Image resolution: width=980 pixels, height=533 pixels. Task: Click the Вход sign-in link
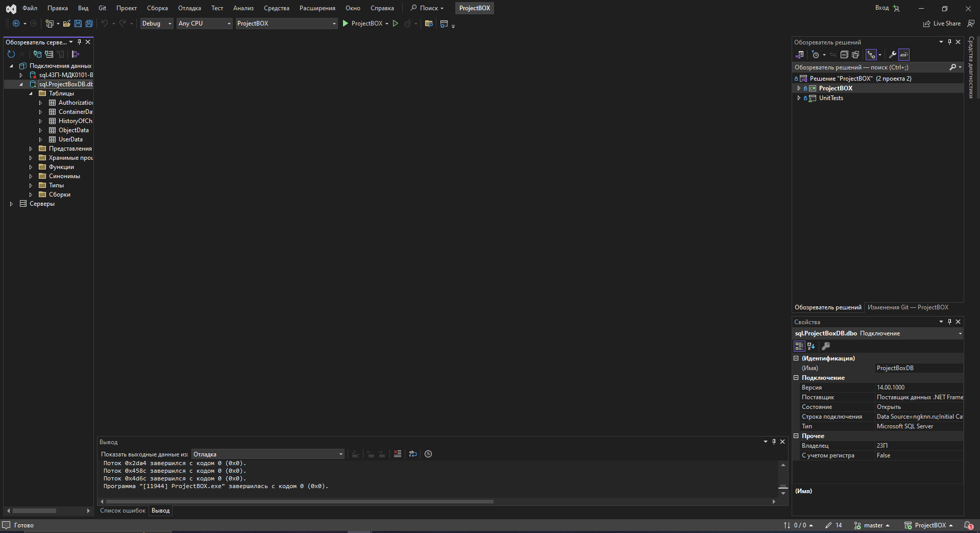pos(881,8)
